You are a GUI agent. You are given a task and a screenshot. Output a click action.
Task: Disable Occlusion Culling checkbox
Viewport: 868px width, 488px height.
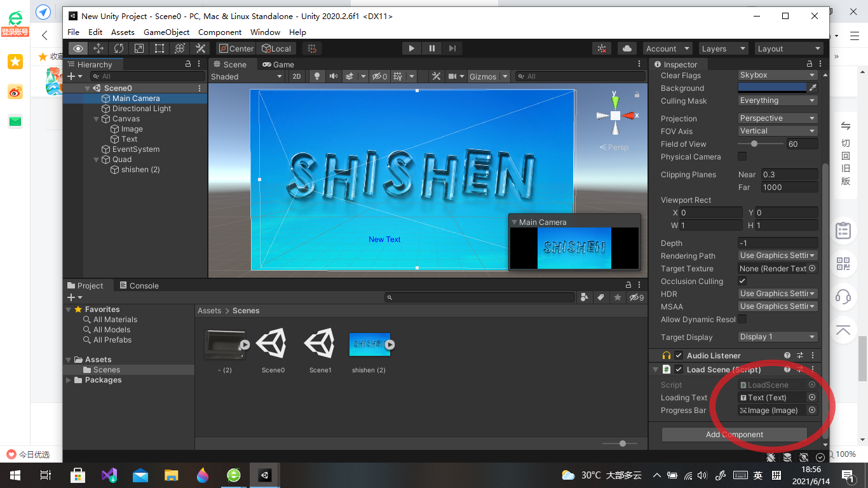pos(742,281)
